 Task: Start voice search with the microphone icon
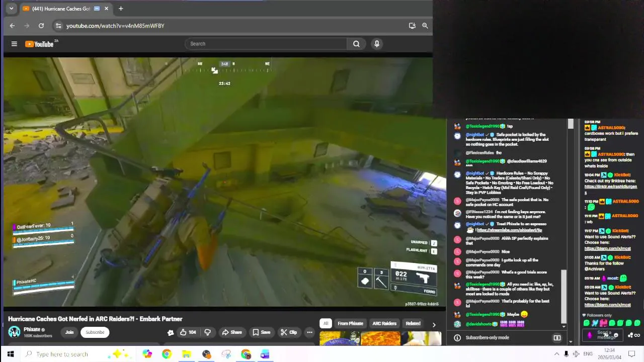pyautogui.click(x=376, y=44)
